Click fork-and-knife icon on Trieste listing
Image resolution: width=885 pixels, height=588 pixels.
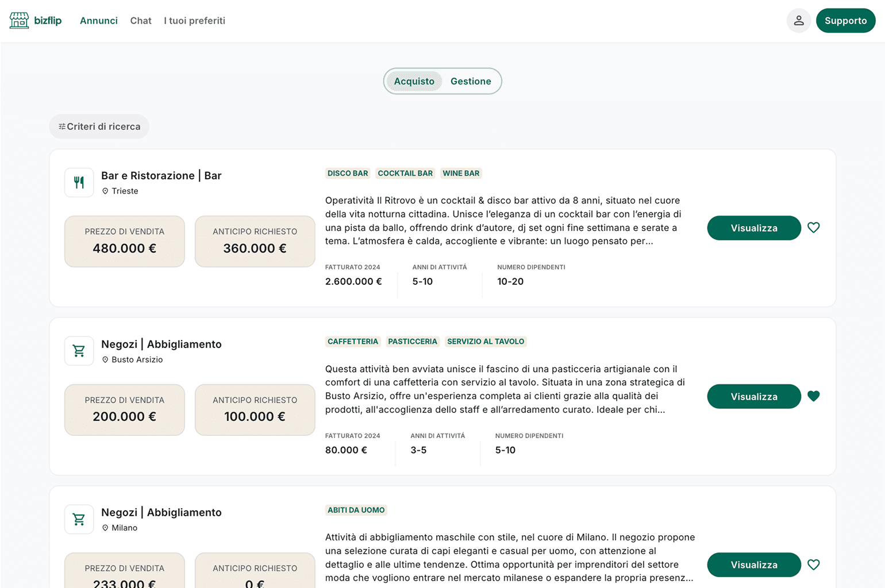(x=79, y=183)
